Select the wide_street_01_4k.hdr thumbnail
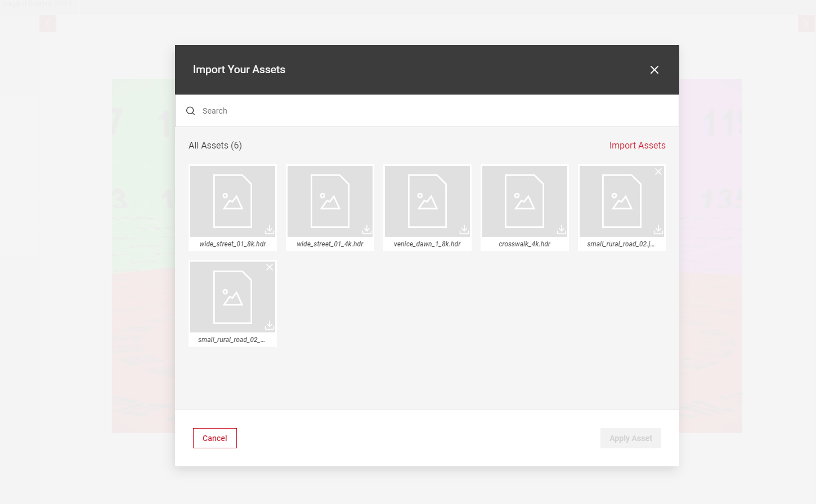 coord(330,201)
